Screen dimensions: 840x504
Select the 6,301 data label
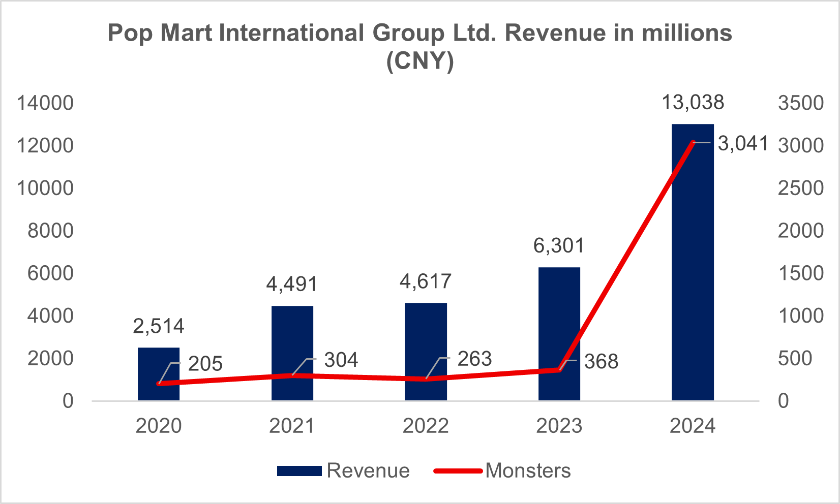(559, 246)
